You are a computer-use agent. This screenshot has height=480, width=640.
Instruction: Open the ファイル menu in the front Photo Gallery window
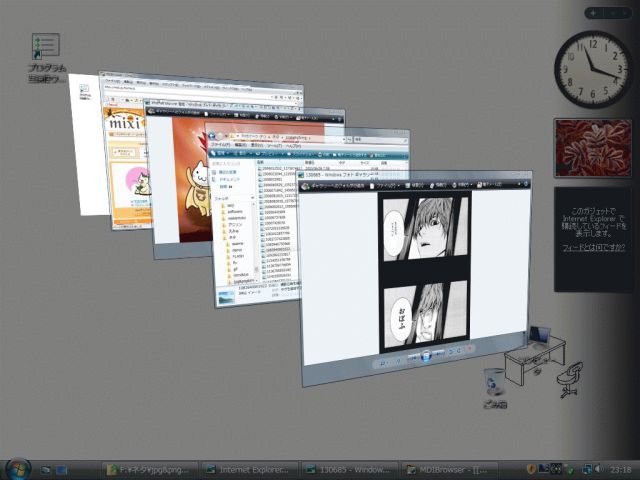coord(383,186)
